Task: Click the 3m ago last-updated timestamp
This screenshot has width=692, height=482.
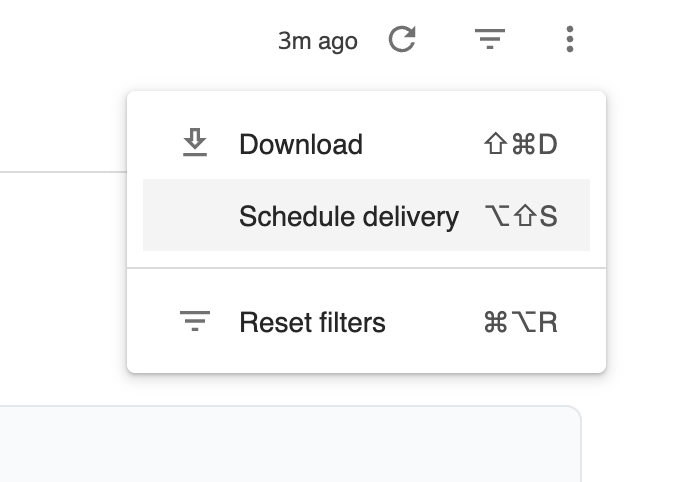Action: tap(318, 41)
